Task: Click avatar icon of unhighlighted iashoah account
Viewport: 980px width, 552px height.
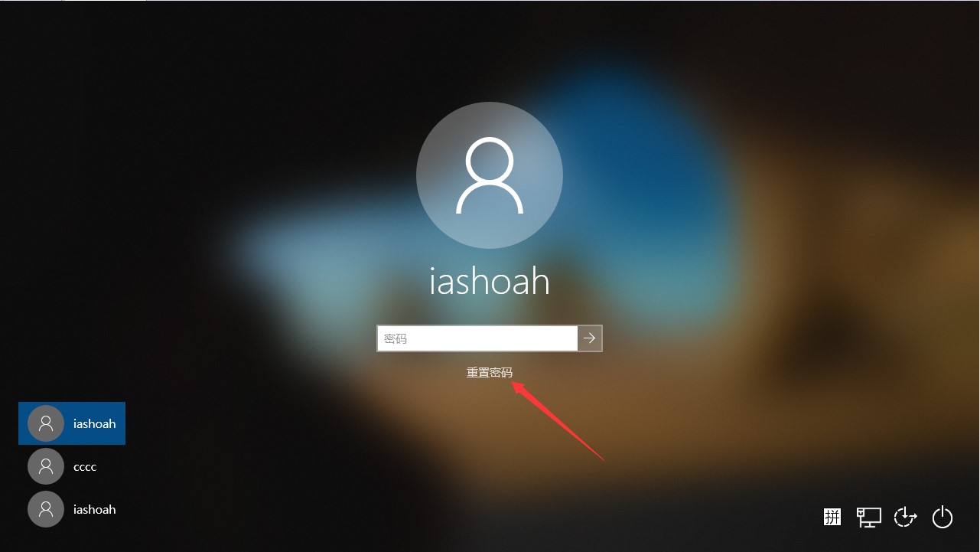Action: pos(46,509)
